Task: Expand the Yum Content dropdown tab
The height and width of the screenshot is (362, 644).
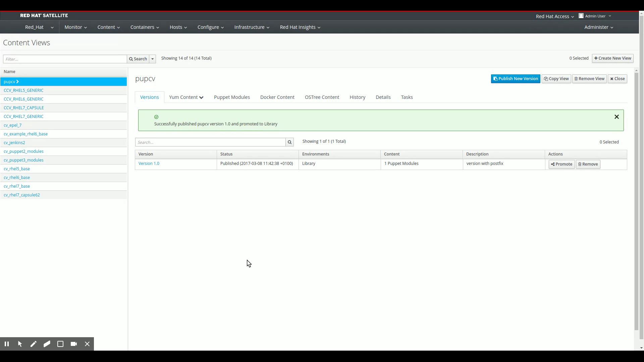Action: pyautogui.click(x=186, y=97)
